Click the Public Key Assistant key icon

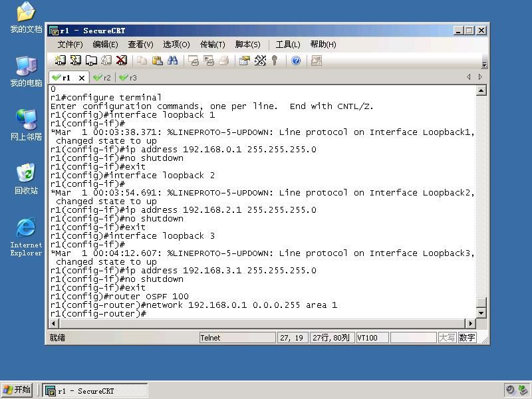[x=275, y=61]
